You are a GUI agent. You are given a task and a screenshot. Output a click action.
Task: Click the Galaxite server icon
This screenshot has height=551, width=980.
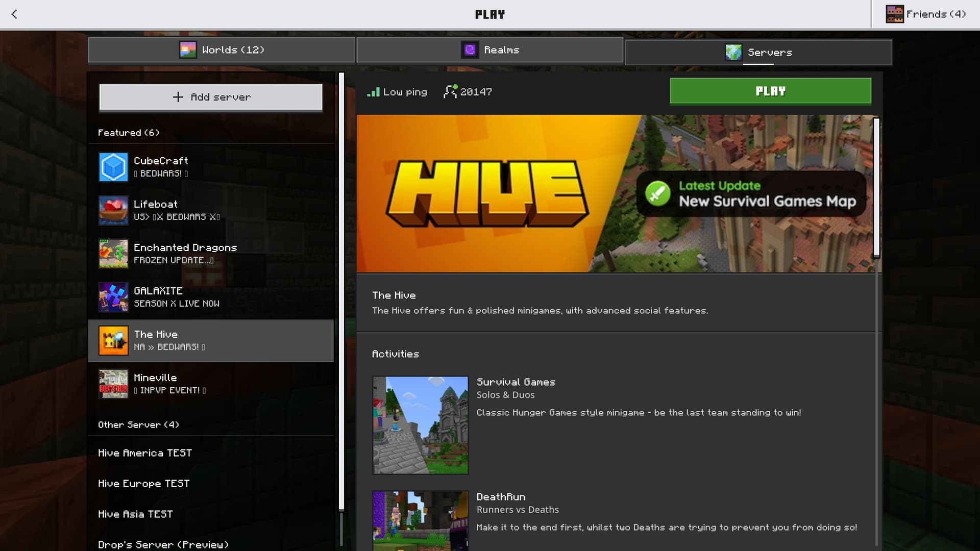click(x=113, y=297)
